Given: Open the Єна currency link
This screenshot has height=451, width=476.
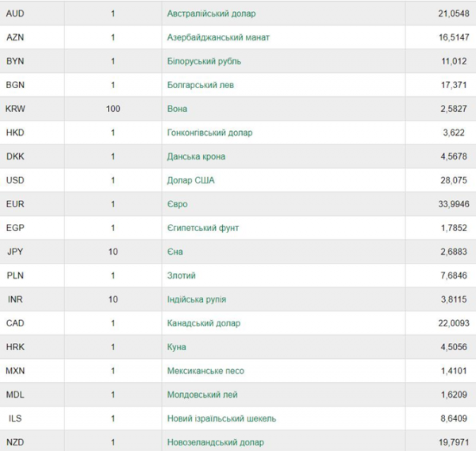Looking at the screenshot, I should click(175, 252).
